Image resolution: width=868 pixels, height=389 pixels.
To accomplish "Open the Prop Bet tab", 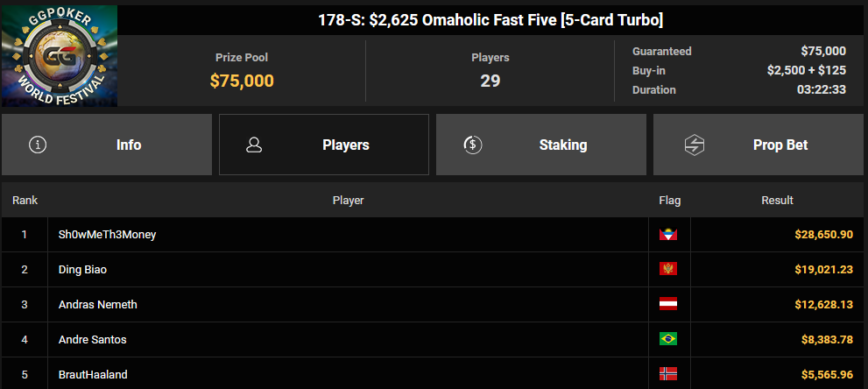I will [759, 145].
